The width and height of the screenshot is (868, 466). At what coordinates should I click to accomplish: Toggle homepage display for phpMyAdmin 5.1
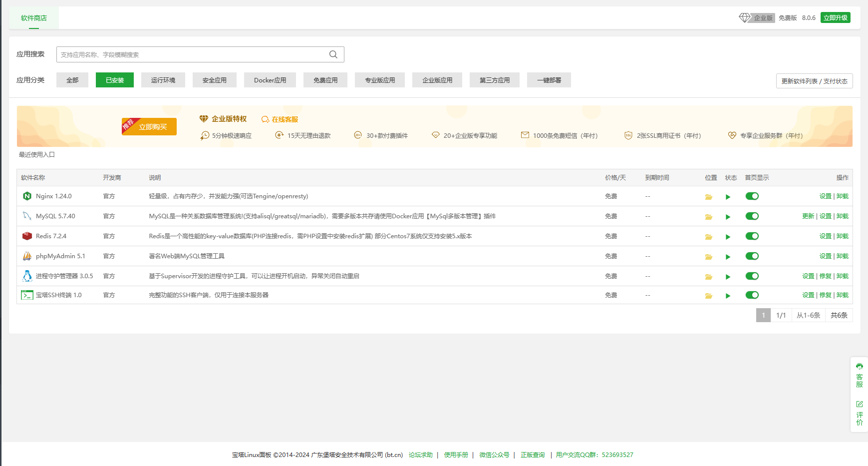pyautogui.click(x=752, y=256)
